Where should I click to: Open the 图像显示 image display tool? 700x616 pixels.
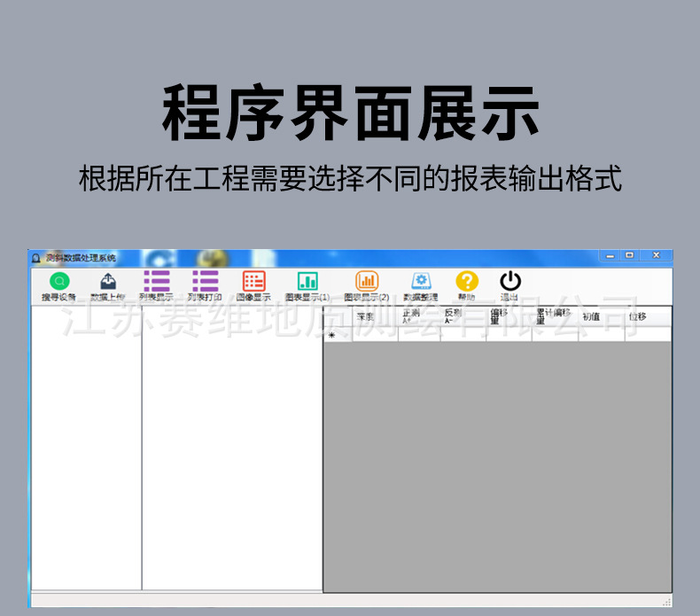coord(254,281)
